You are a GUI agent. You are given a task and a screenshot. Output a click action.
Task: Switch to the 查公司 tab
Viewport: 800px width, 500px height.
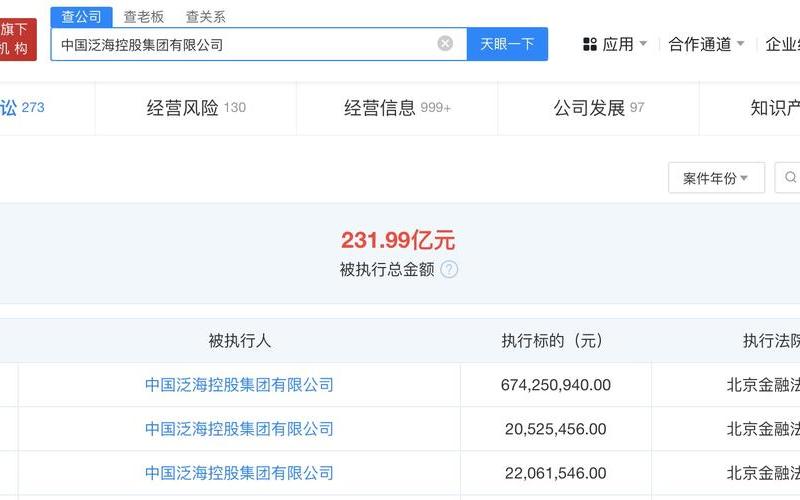click(x=81, y=17)
